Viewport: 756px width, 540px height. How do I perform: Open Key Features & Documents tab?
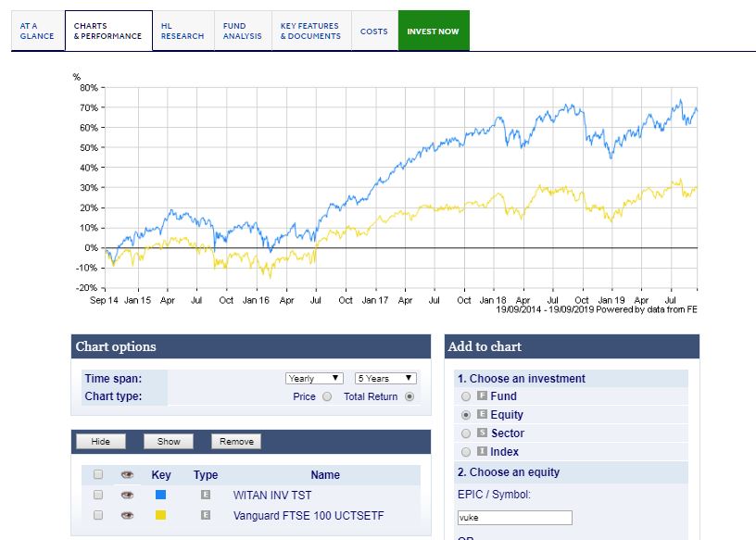(311, 31)
